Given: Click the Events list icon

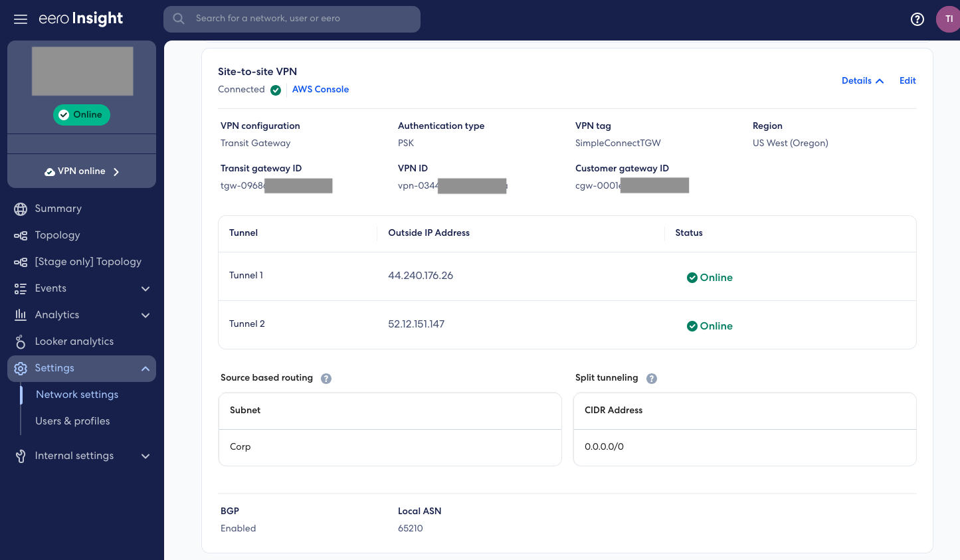Looking at the screenshot, I should [x=20, y=288].
